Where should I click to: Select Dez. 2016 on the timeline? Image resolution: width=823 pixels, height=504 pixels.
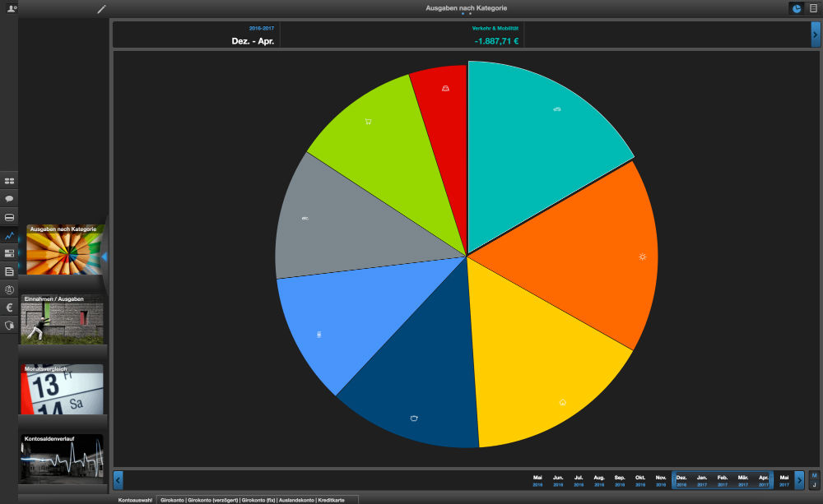pyautogui.click(x=681, y=481)
